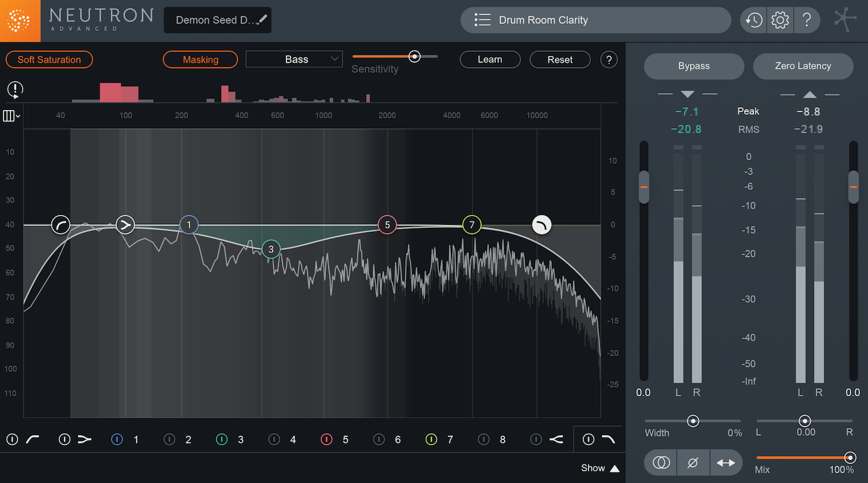Select the low shelf node on the EQ curve
Image resolution: width=868 pixels, height=483 pixels.
125,224
